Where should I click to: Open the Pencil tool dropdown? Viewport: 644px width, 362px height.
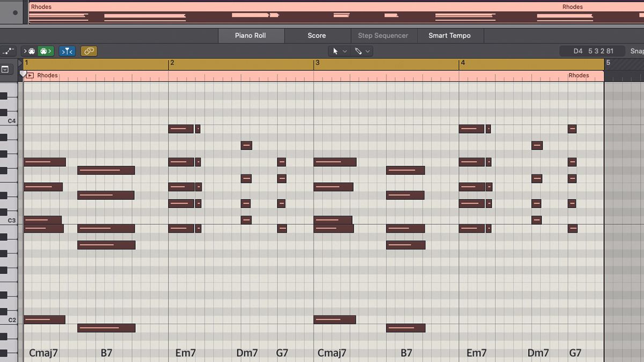click(x=368, y=51)
